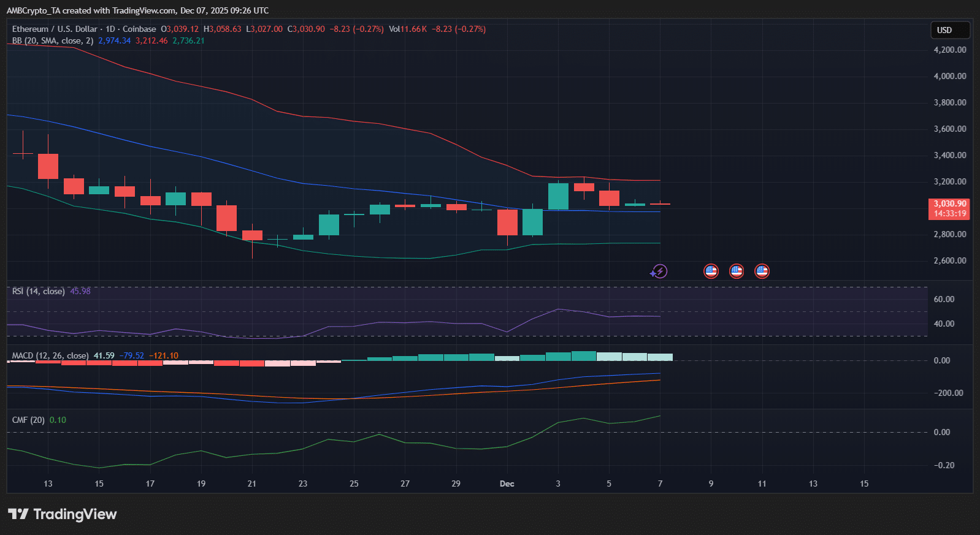Click the AMBCrypto_TA TradingView.com attribution text

click(137, 10)
